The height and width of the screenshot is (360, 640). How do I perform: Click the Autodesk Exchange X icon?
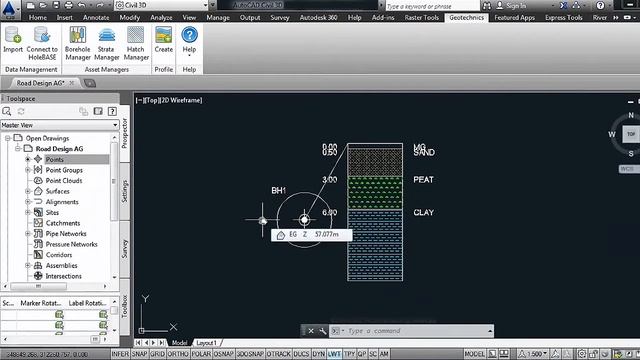563,6
